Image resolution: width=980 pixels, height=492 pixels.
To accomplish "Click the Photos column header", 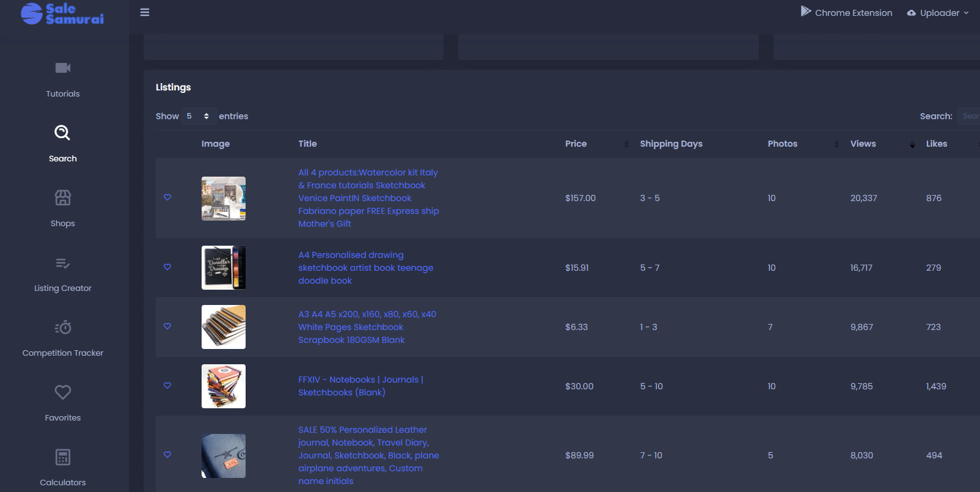I will click(x=783, y=144).
